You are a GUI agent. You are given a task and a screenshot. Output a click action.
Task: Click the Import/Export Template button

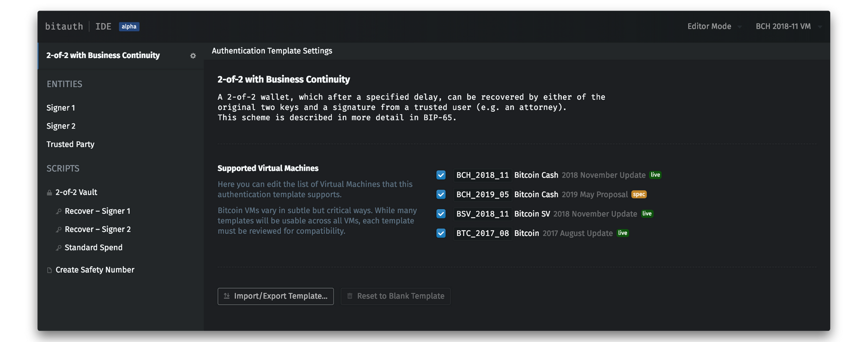pyautogui.click(x=276, y=296)
